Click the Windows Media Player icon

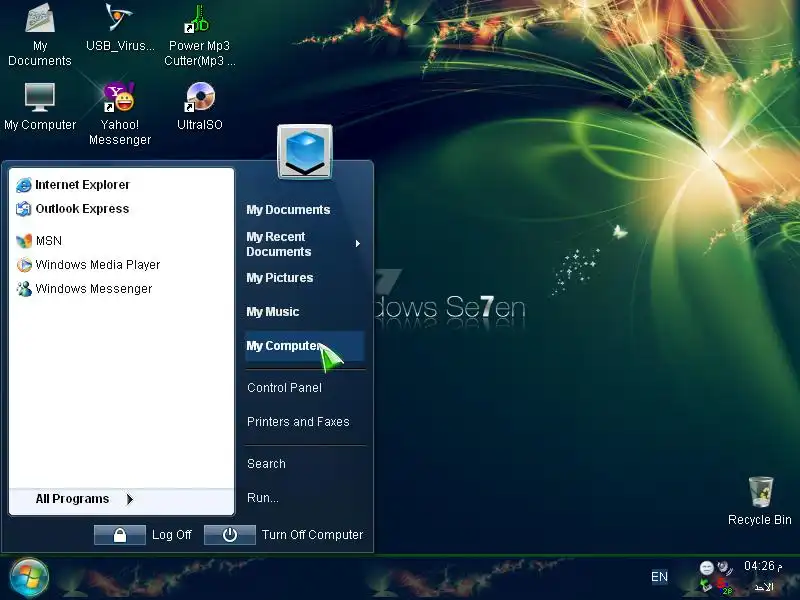point(23,265)
